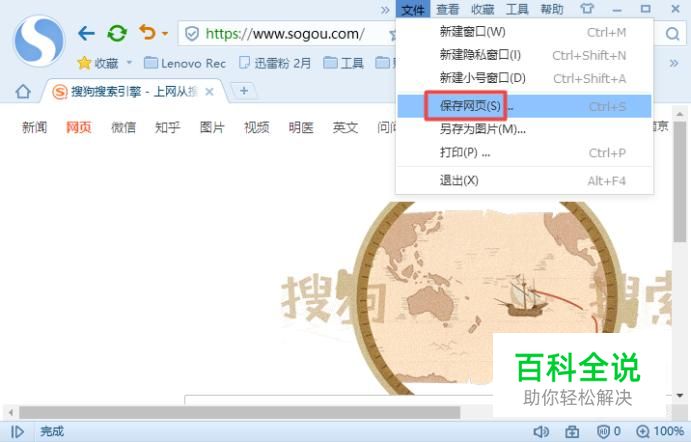This screenshot has width=691, height=442.
Task: Open the 微信 search category link
Action: coord(123,127)
